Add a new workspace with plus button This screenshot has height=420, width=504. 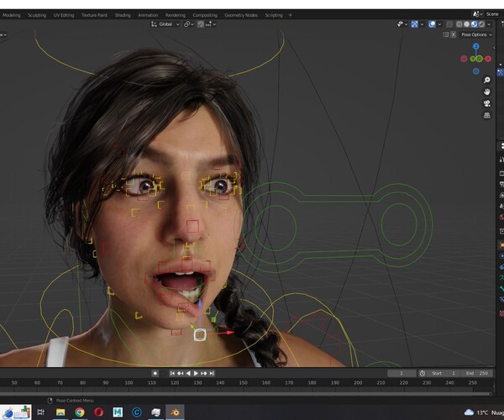(x=291, y=15)
